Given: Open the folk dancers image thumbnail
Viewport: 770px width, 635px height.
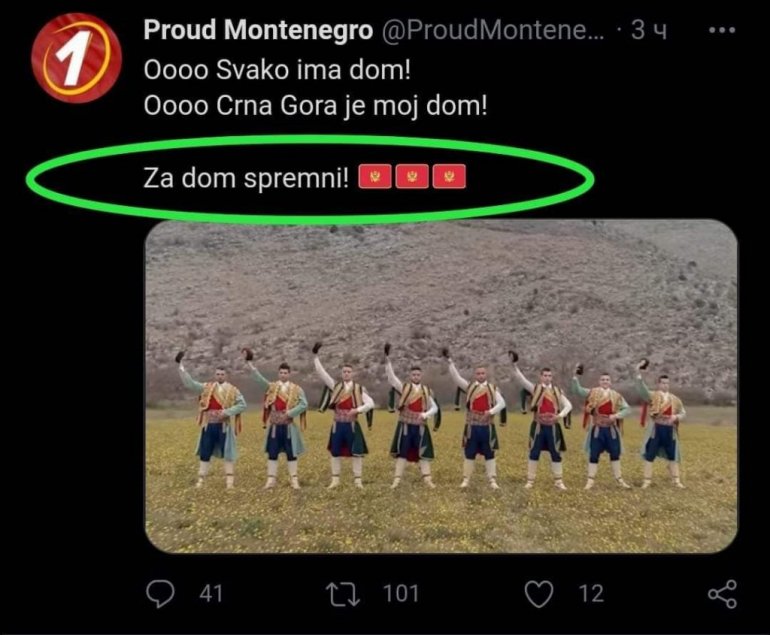Looking at the screenshot, I should (x=441, y=386).
